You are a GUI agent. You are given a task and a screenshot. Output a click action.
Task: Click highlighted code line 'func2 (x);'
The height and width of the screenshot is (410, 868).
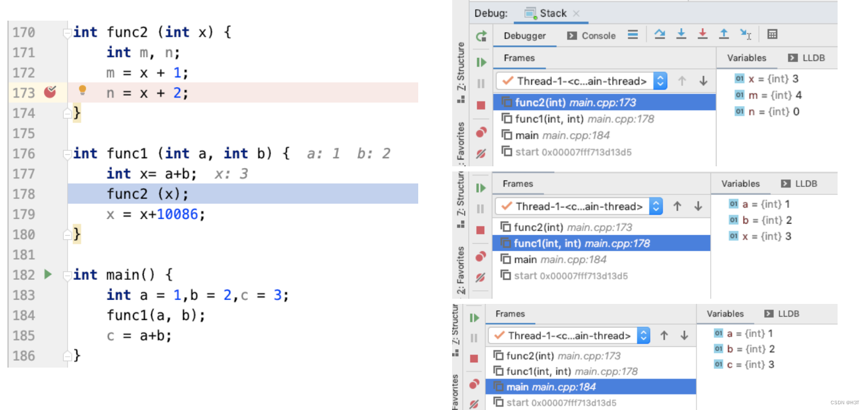243,194
